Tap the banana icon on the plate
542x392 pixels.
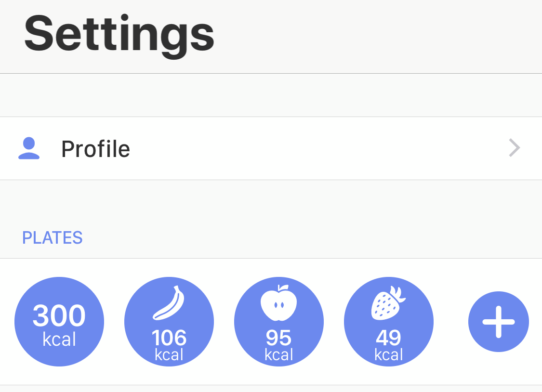coord(169,303)
